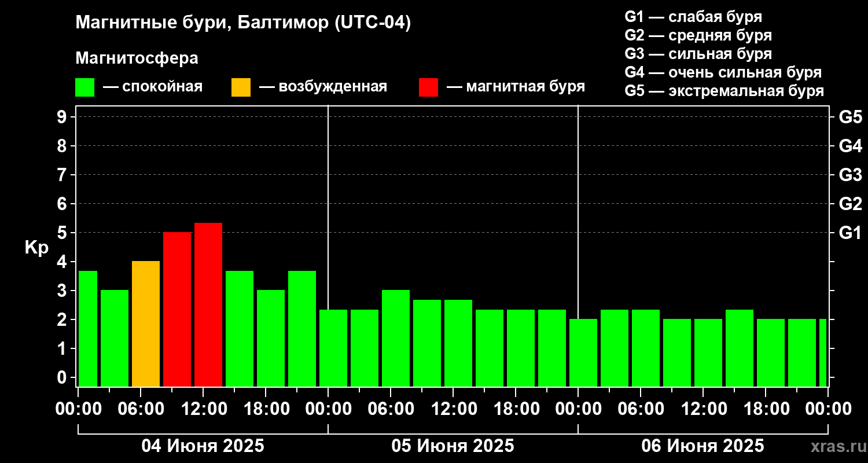Click the tallest green bar on 05 June
Image resolution: width=868 pixels, height=463 pixels.
(x=396, y=338)
